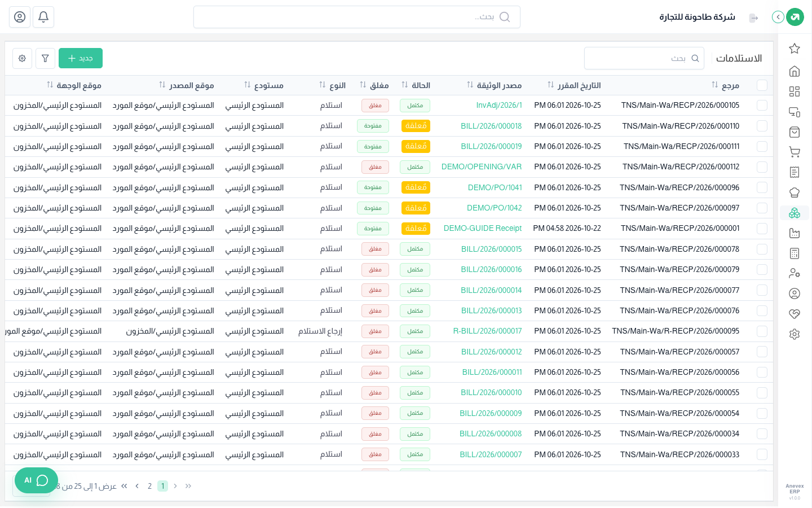
Task: Open the notifications bell
Action: tap(43, 17)
